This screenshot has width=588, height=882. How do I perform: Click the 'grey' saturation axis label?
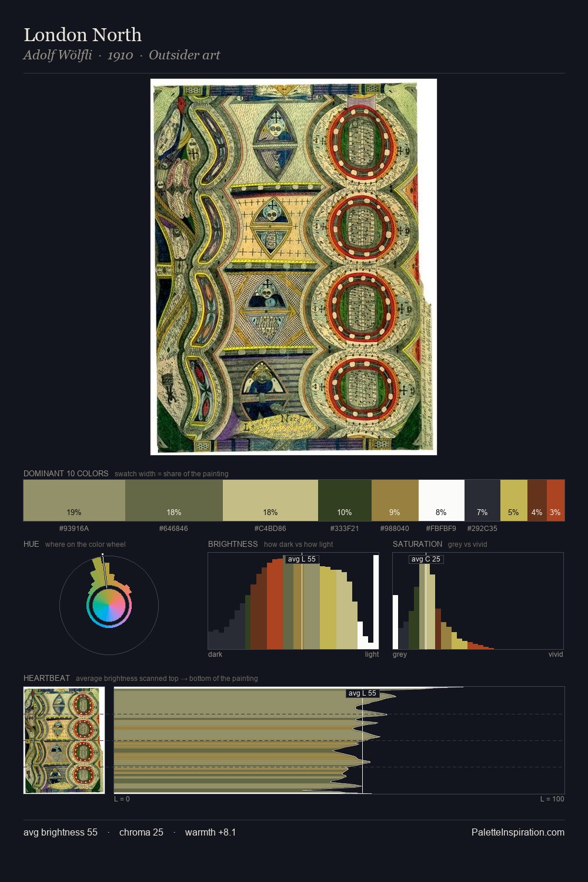point(400,654)
